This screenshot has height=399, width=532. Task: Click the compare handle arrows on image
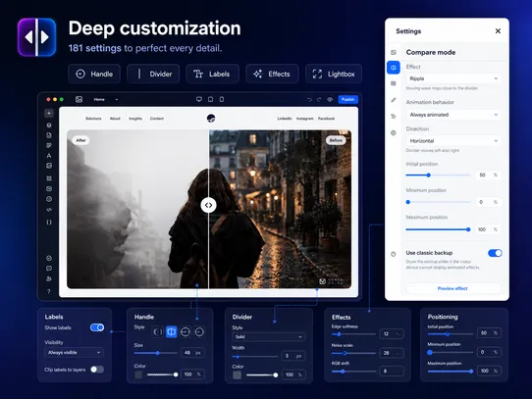pos(208,205)
